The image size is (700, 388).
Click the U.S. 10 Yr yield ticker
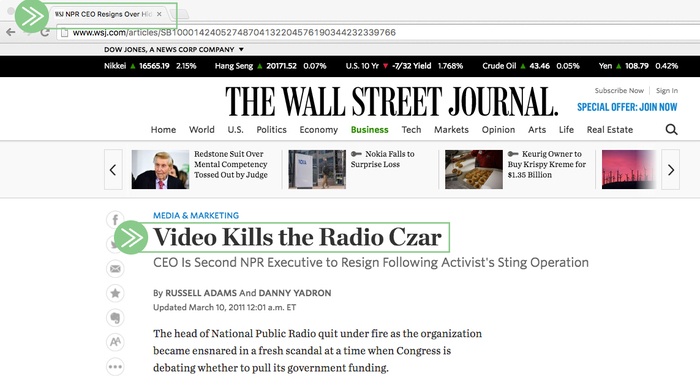coord(404,66)
